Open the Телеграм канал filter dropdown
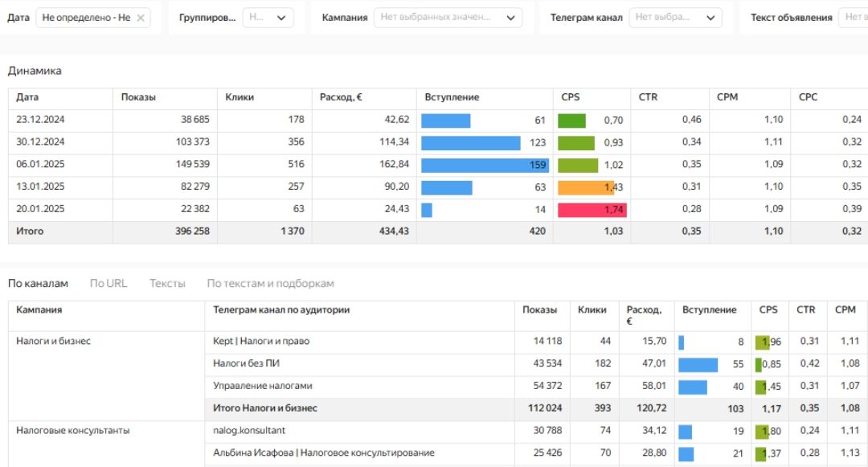Screen dimensions: 868x467 675,18
